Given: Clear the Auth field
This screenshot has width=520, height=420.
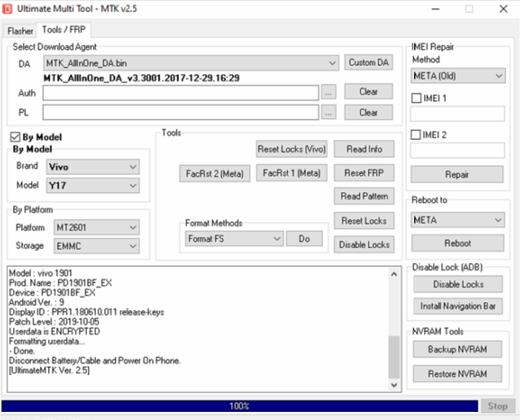Looking at the screenshot, I should click(369, 91).
